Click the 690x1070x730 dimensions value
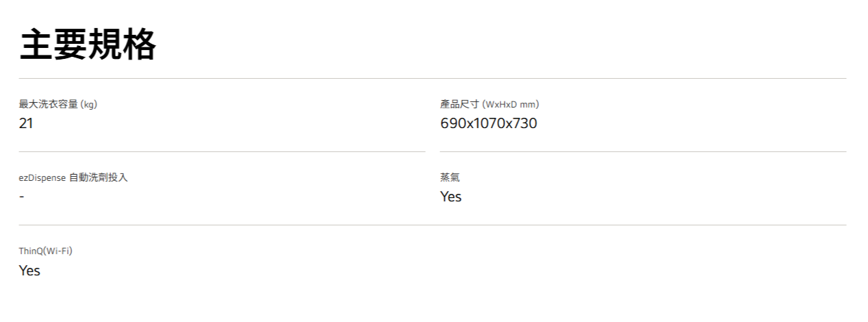The height and width of the screenshot is (322, 868). [x=488, y=123]
